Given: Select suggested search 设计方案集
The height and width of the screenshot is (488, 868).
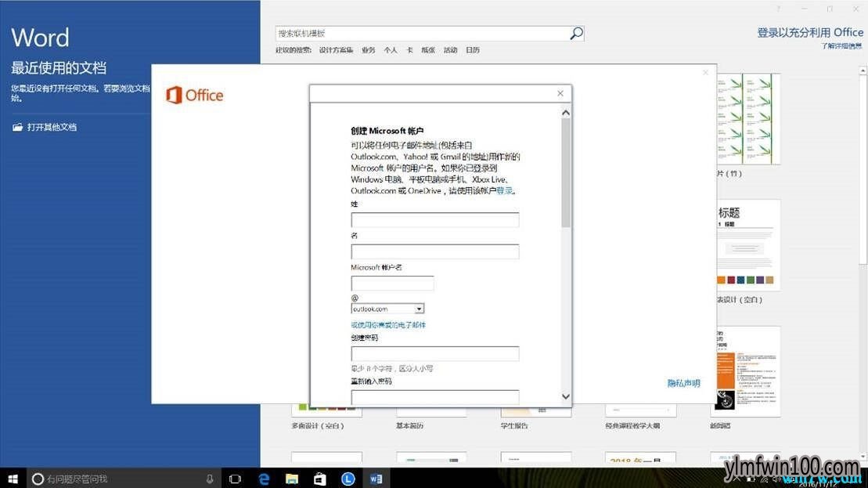Looking at the screenshot, I should (x=336, y=50).
